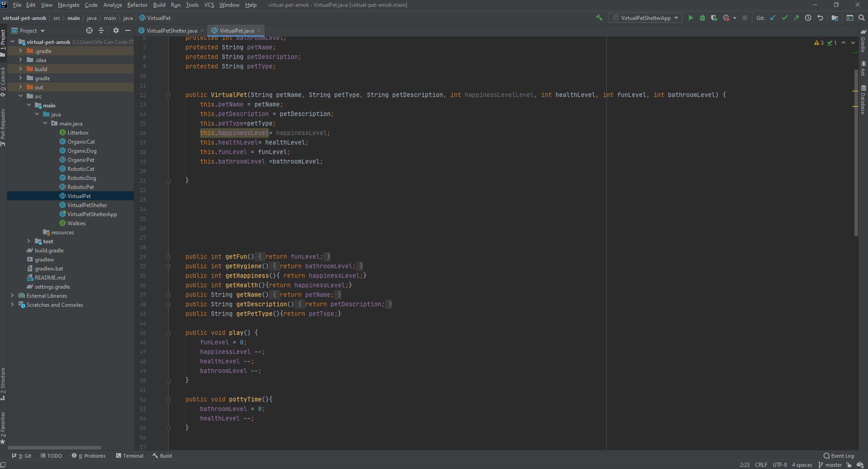The image size is (868, 469).
Task: Click Project panel horizontal scrollbar
Action: [x=54, y=448]
